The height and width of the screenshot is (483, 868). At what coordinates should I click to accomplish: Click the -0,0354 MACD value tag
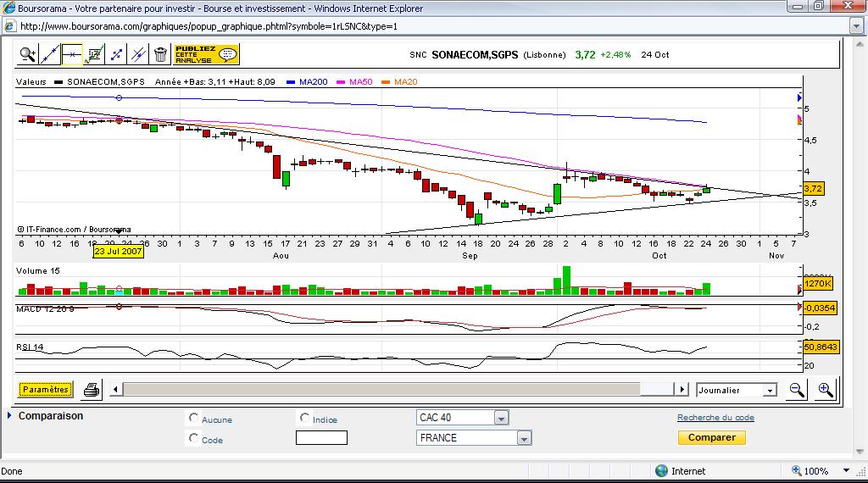point(820,308)
